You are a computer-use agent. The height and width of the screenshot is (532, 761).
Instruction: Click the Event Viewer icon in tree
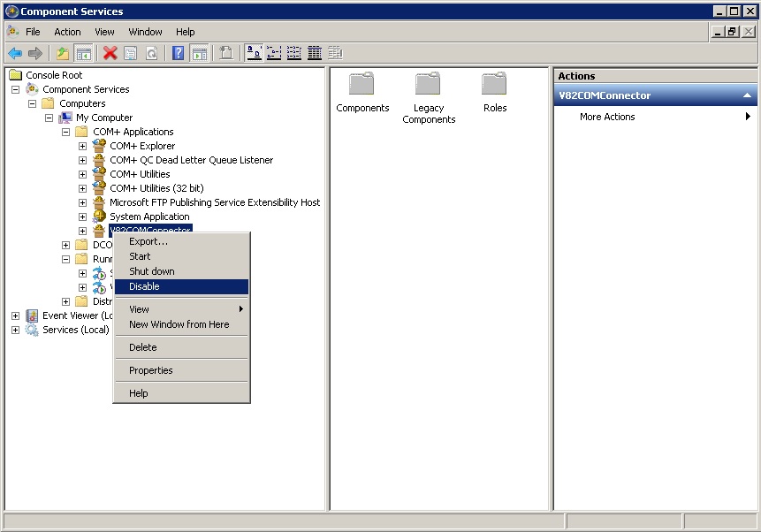[x=32, y=315]
